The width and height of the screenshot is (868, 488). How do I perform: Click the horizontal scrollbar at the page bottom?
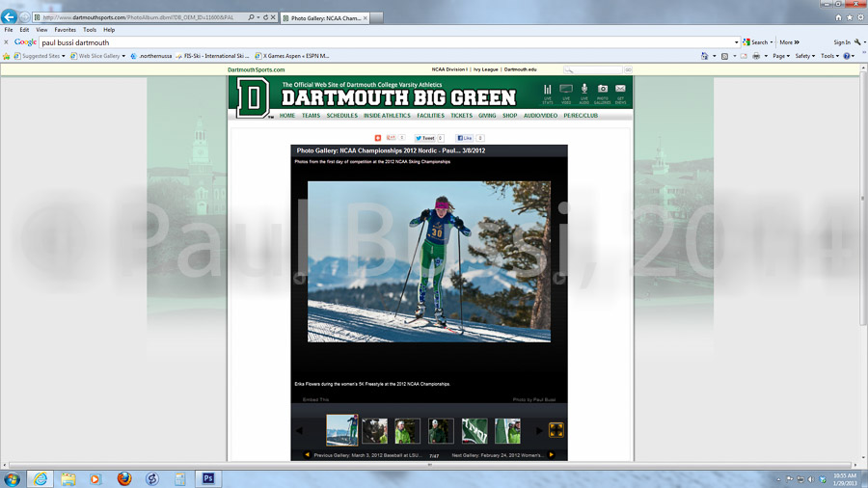point(429,465)
